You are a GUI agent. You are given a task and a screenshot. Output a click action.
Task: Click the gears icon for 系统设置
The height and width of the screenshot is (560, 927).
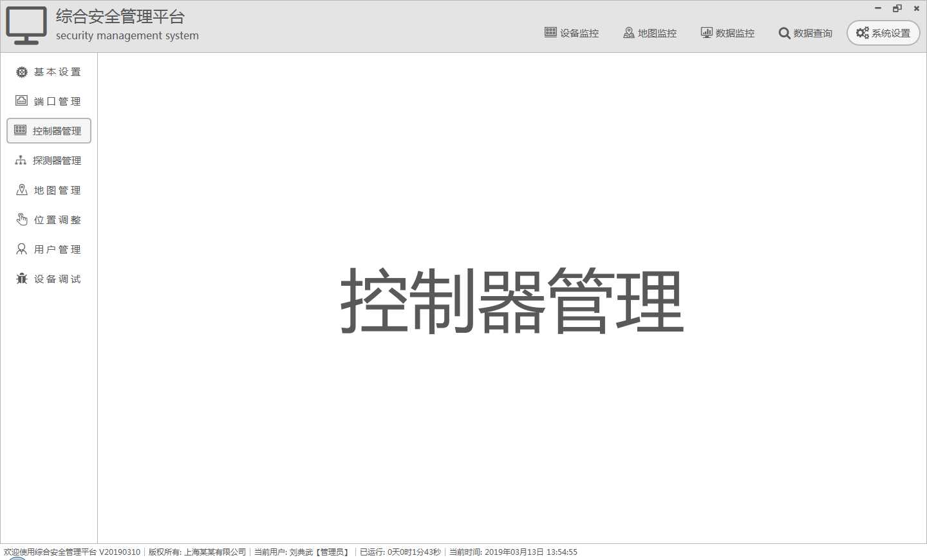point(863,32)
